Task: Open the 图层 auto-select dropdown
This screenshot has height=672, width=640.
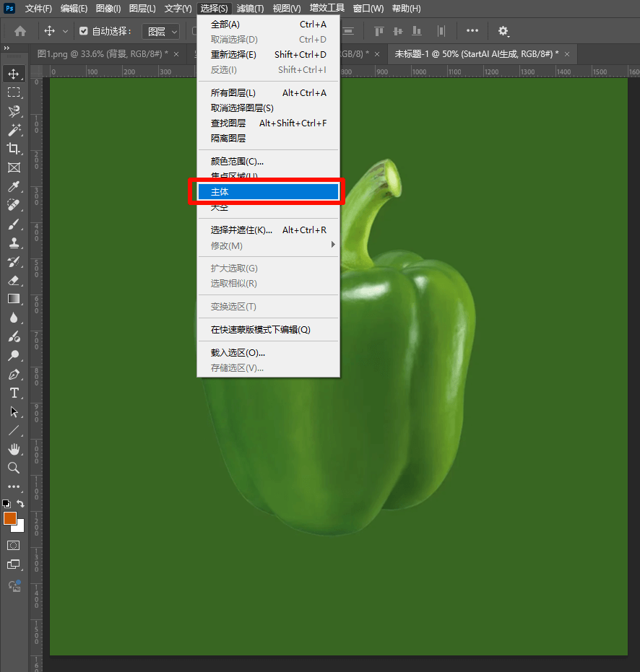Action: [160, 31]
